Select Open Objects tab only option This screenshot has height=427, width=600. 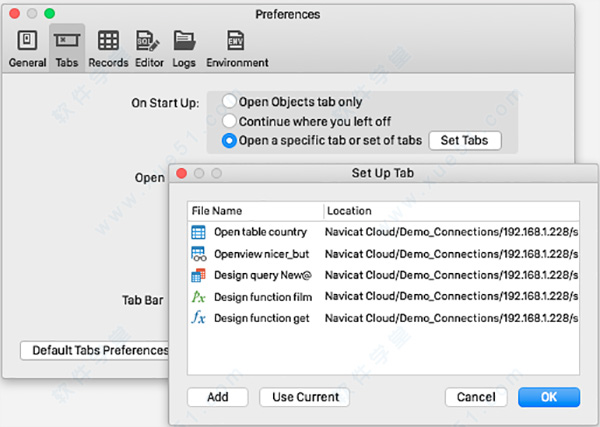230,101
